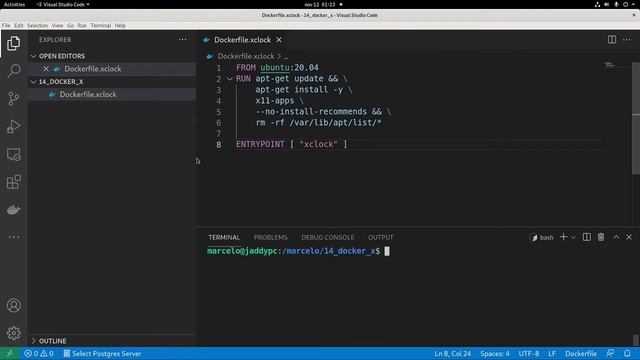Switch to the Problems panel tab
The image size is (640, 360).
(271, 237)
